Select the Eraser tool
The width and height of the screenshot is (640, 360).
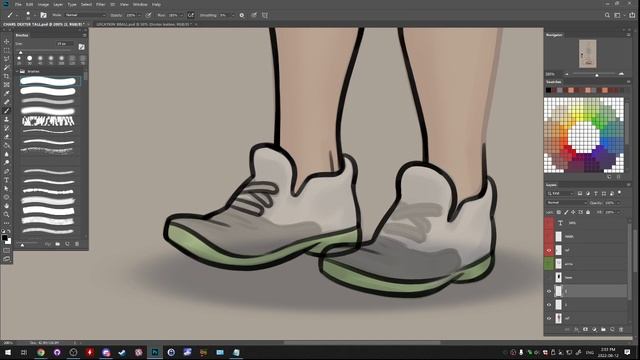7,136
